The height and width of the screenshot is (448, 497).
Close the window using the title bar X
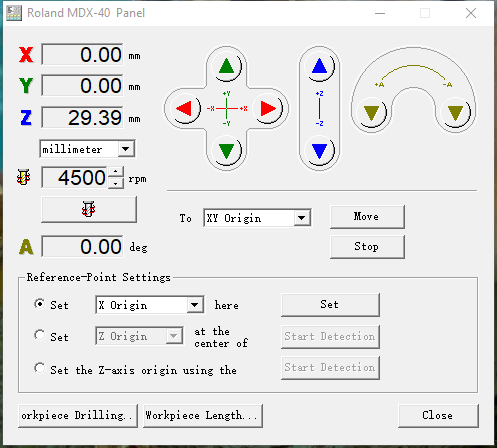click(x=471, y=13)
